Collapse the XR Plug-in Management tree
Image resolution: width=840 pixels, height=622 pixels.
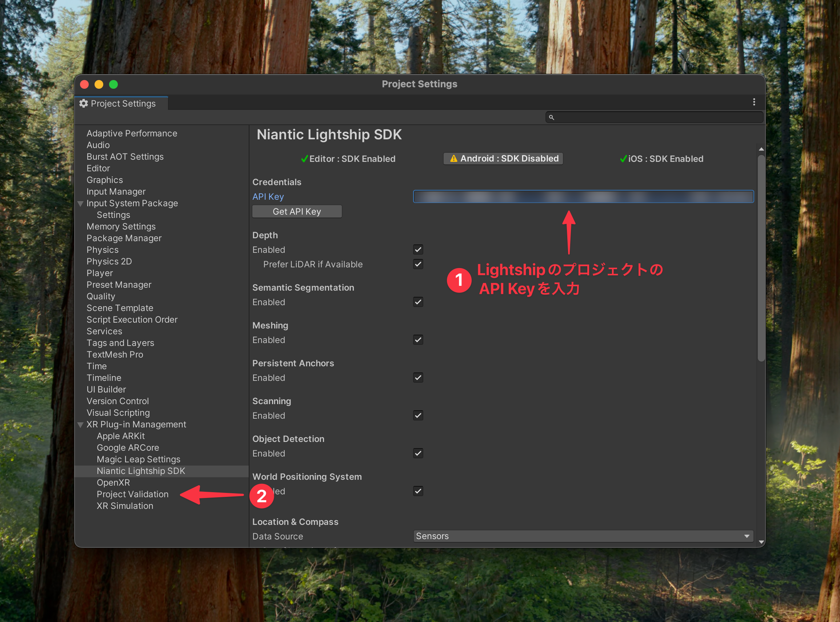click(80, 425)
